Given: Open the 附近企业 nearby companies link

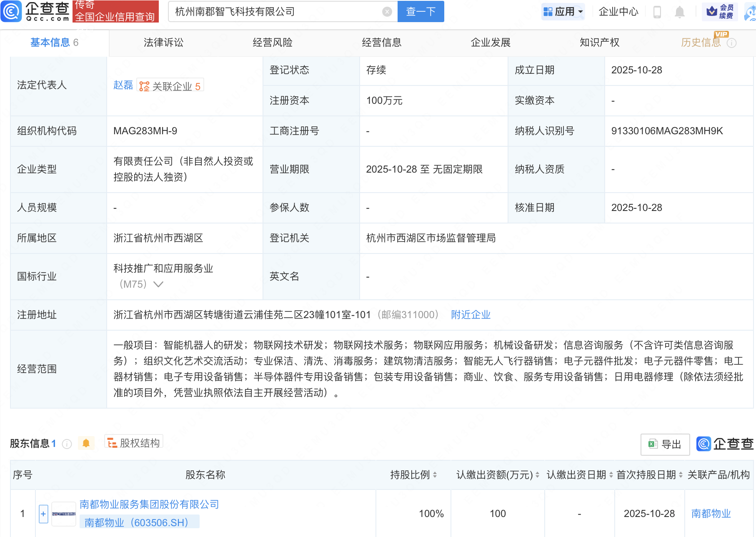Looking at the screenshot, I should 470,315.
